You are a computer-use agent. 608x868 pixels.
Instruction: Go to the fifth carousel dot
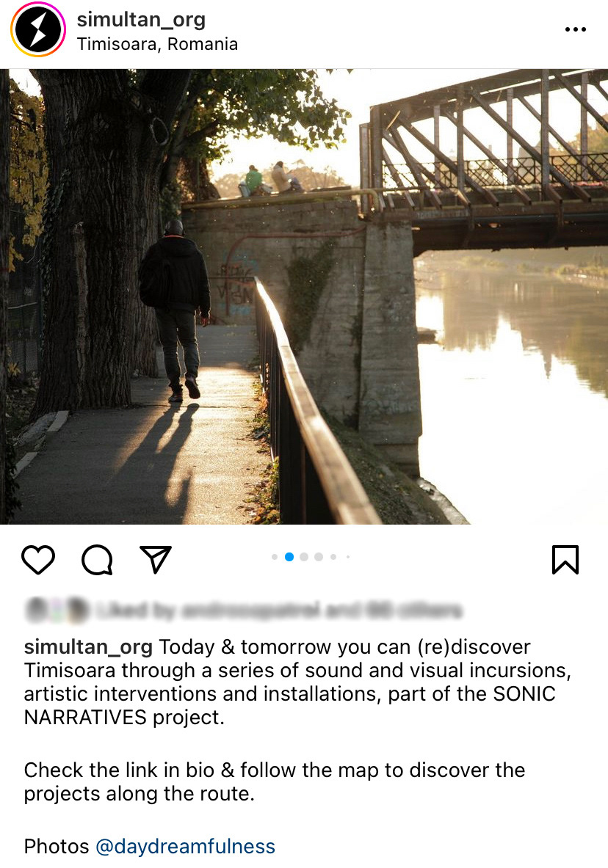(x=333, y=557)
